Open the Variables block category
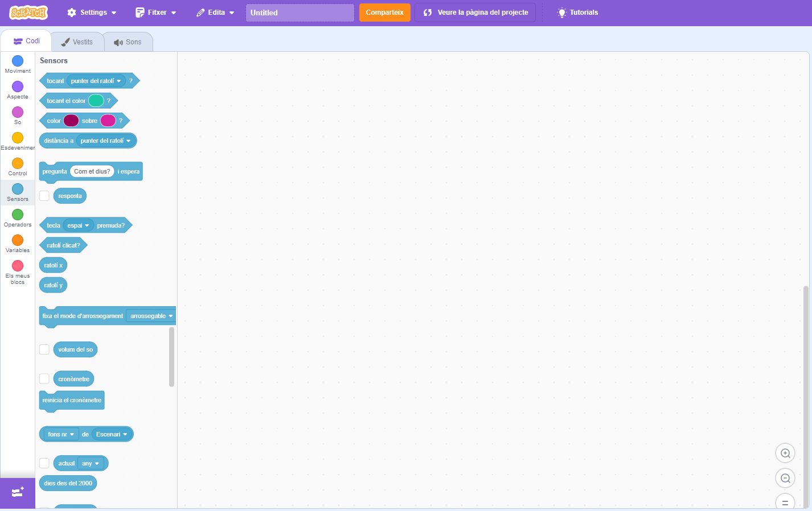 pos(18,240)
